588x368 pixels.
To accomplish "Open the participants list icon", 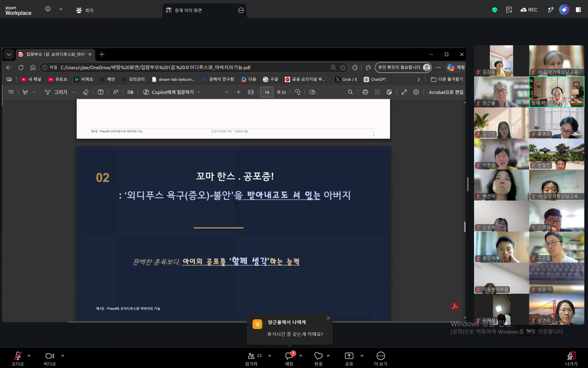I will pyautogui.click(x=251, y=356).
